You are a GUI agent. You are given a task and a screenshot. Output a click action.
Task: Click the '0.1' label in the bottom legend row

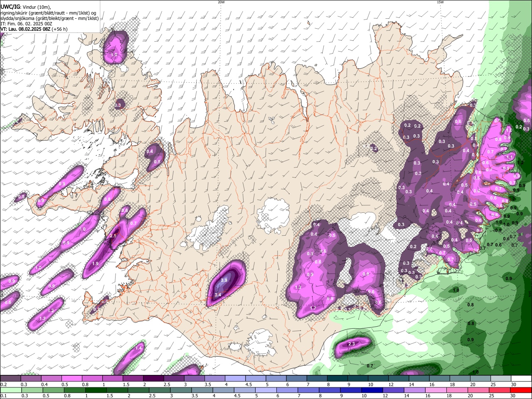pyautogui.click(x=3, y=396)
